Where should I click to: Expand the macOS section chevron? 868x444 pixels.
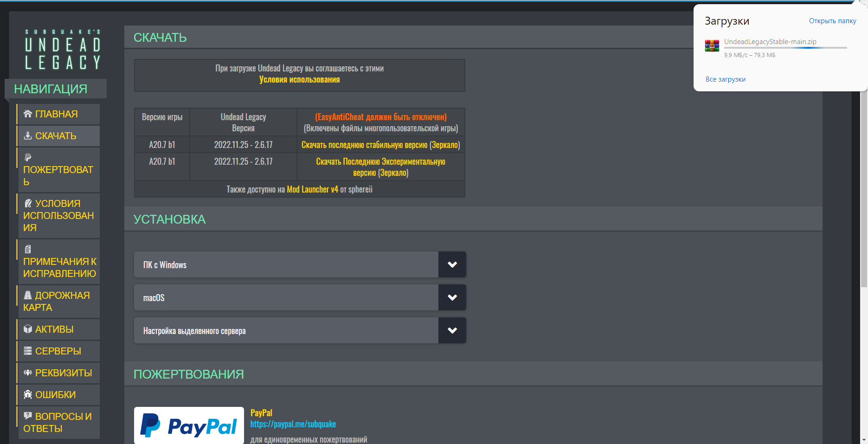(452, 297)
